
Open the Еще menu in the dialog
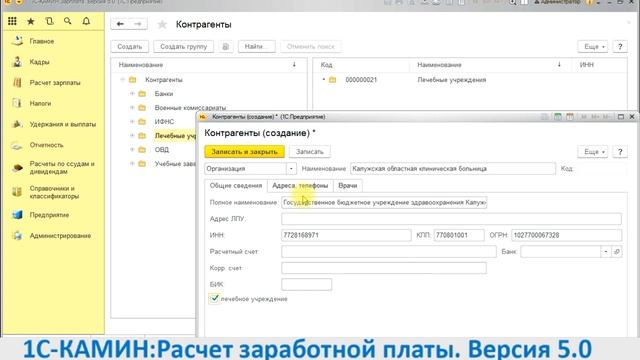pos(593,151)
